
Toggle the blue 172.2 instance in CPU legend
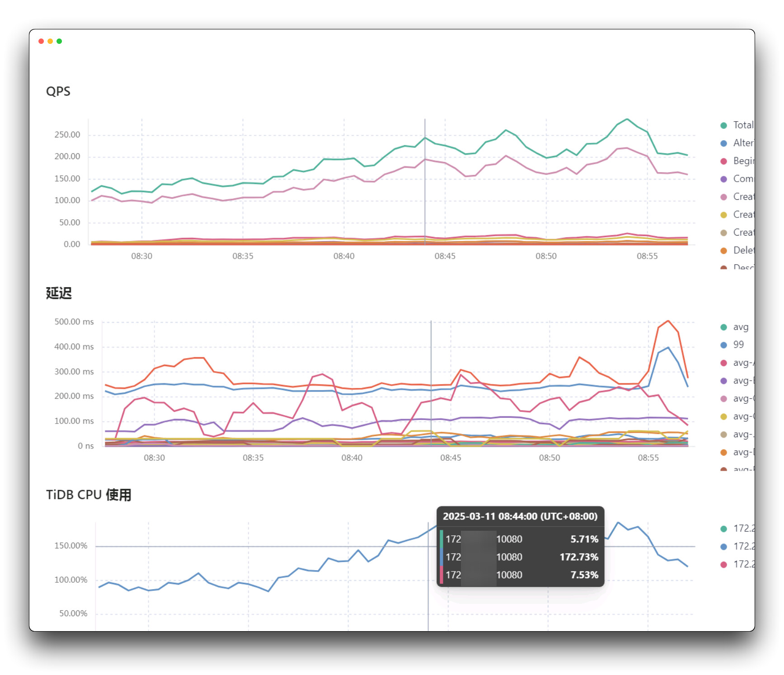tap(737, 547)
